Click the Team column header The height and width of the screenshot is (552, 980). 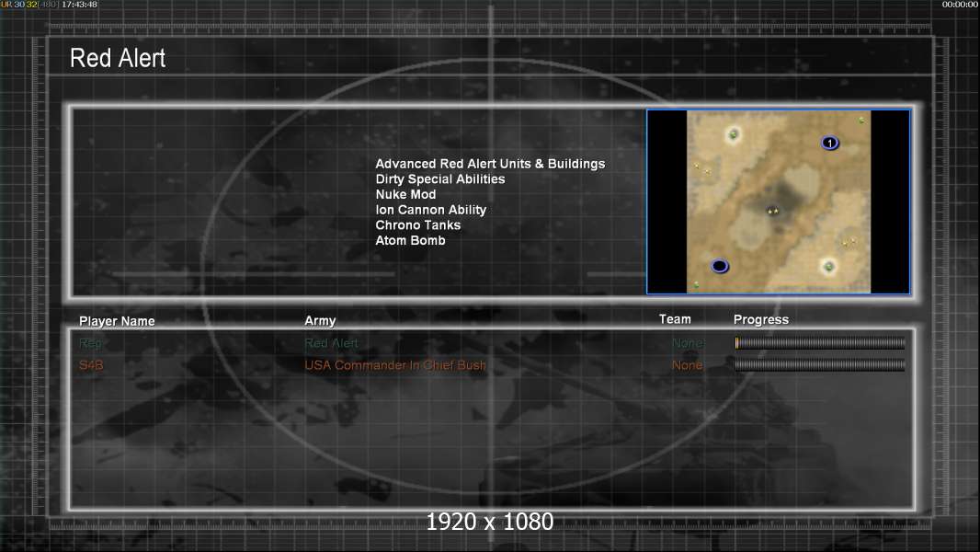[x=675, y=319]
